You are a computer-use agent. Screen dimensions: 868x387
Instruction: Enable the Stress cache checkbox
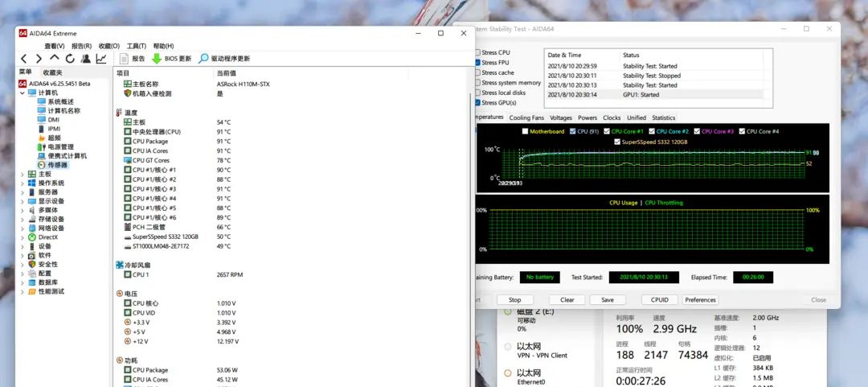click(x=477, y=72)
